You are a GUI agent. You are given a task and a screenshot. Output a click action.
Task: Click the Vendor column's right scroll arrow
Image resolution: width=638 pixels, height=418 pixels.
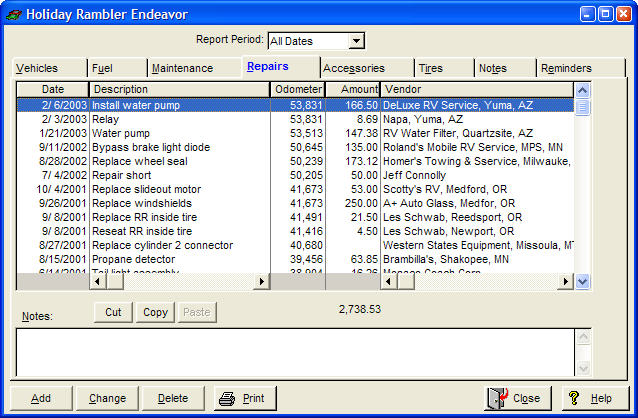tap(566, 281)
